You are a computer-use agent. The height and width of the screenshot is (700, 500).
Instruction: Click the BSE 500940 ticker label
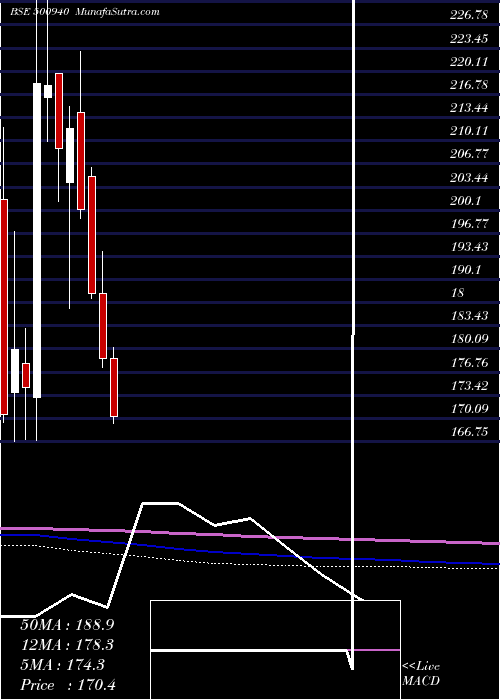tap(39, 12)
